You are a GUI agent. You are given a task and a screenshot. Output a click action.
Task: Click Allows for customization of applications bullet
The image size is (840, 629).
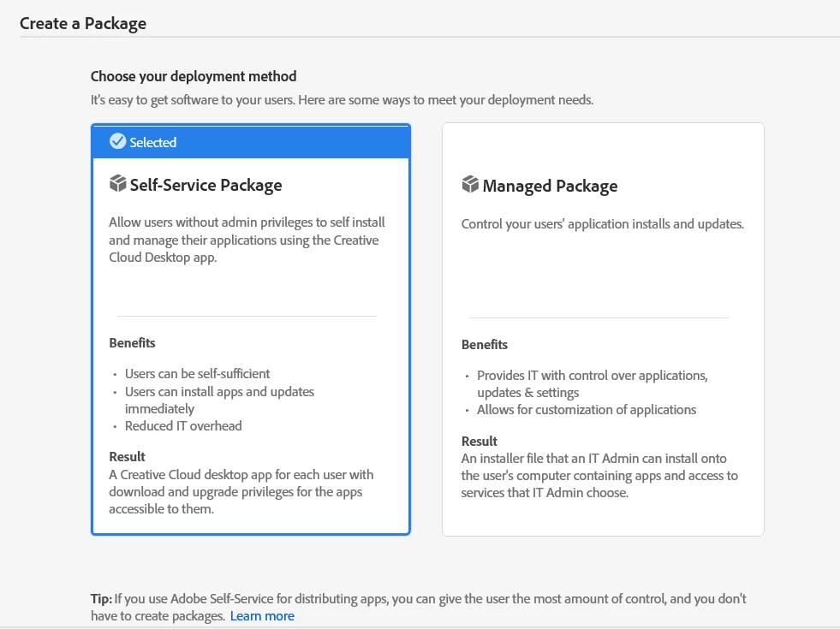587,410
